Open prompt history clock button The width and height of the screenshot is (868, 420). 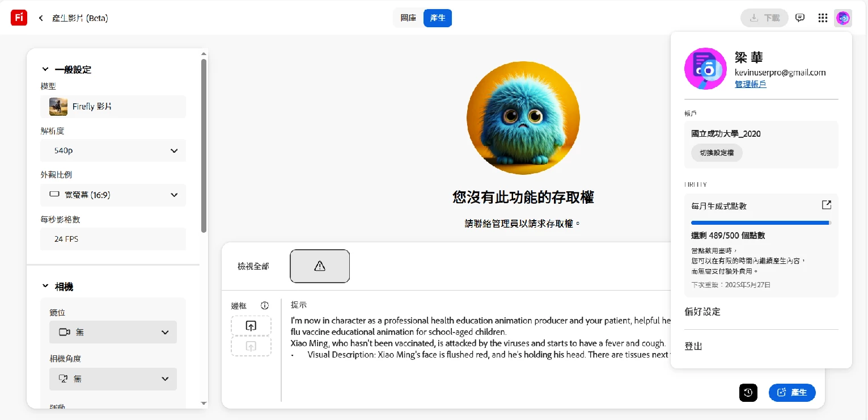(x=748, y=392)
